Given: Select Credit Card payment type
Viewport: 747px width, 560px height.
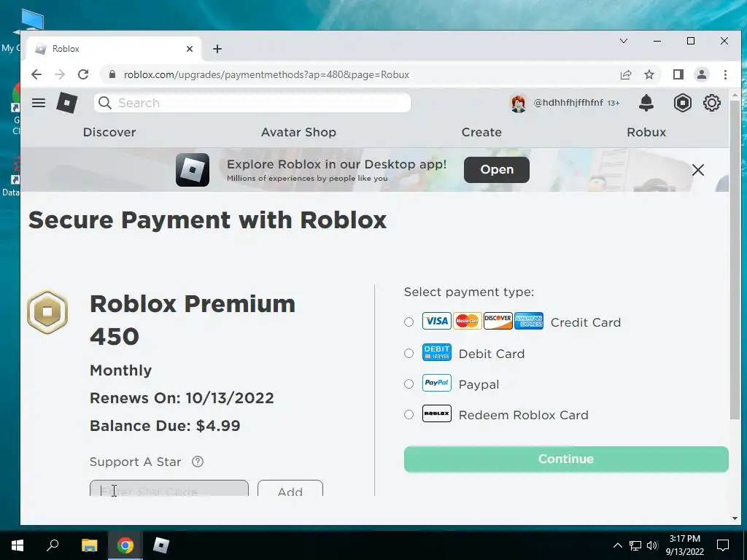Looking at the screenshot, I should [x=409, y=322].
